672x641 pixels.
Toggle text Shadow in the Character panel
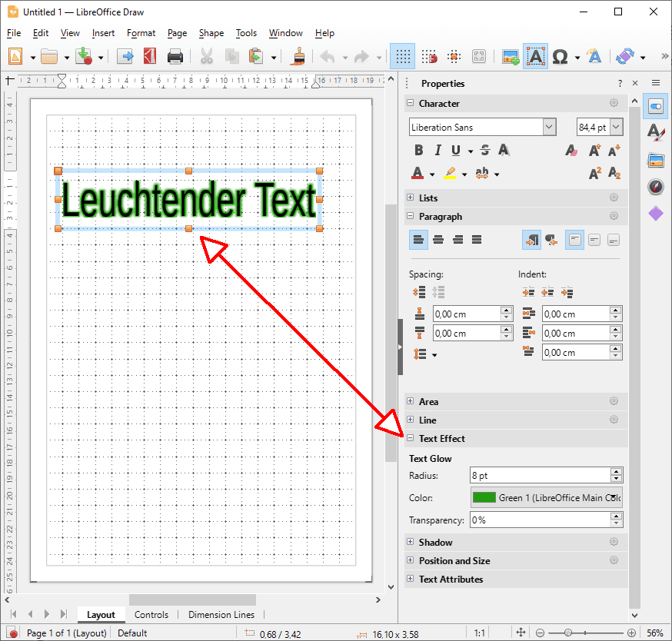[x=504, y=150]
